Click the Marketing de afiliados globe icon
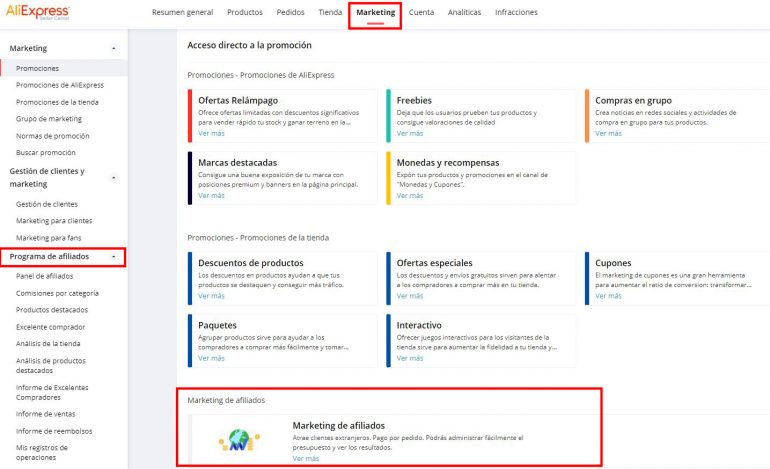This screenshot has width=770, height=469. pyautogui.click(x=239, y=439)
